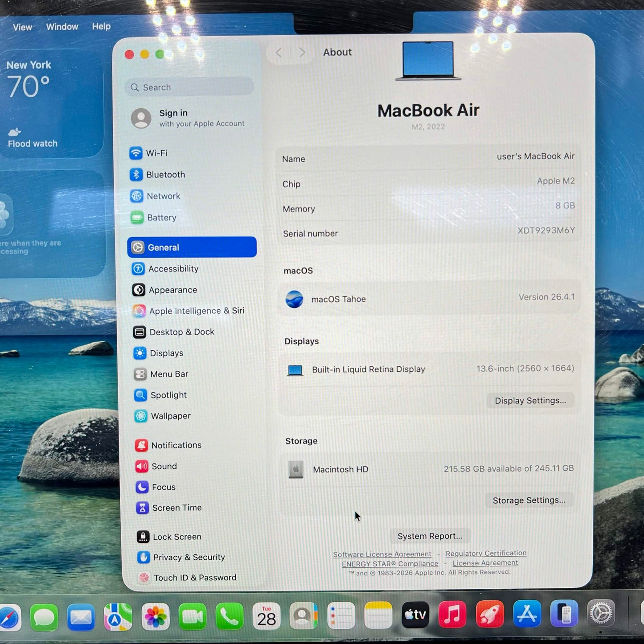The width and height of the screenshot is (644, 644).
Task: Open Screen Time settings
Action: 169,508
